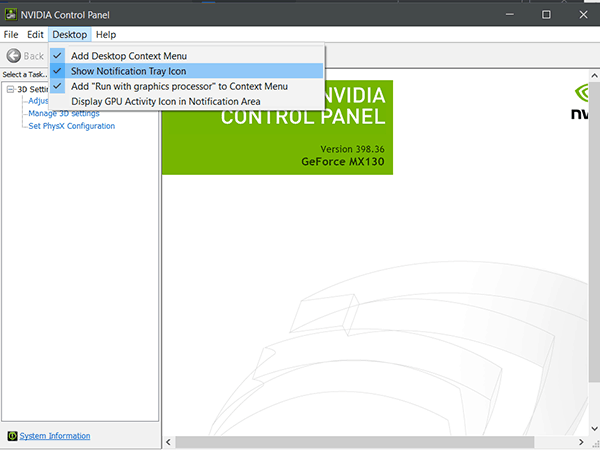
Task: Maximize the NVIDIA Control Panel window
Action: click(x=546, y=15)
